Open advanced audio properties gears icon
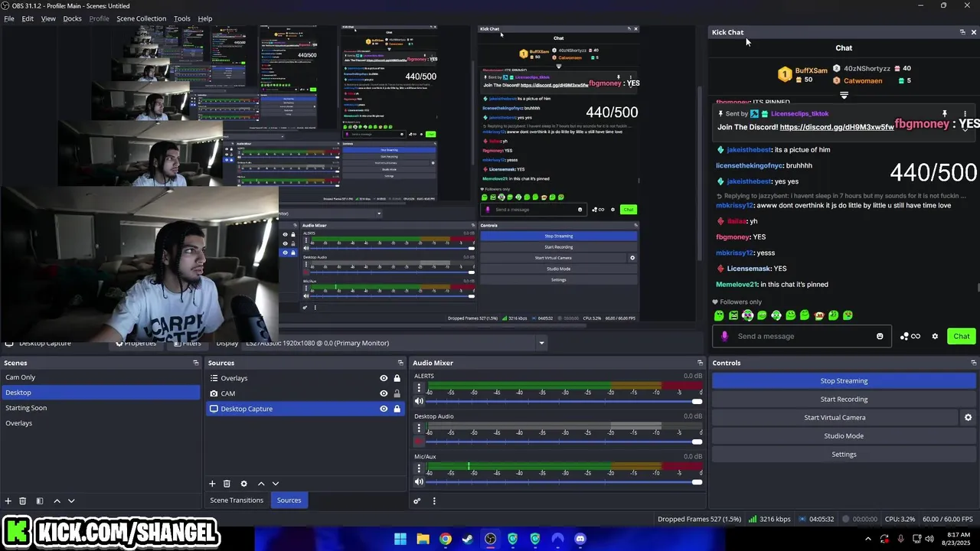This screenshot has width=980, height=551. [416, 501]
